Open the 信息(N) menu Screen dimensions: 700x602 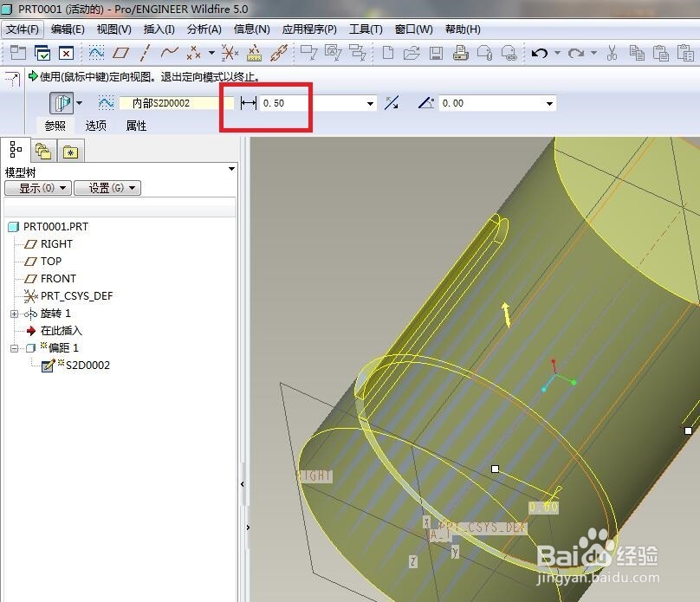(x=251, y=29)
